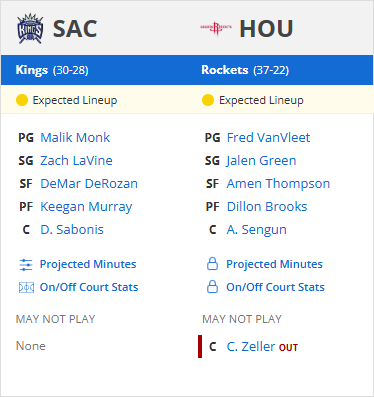Open C. Zeller injured player link

[251, 347]
